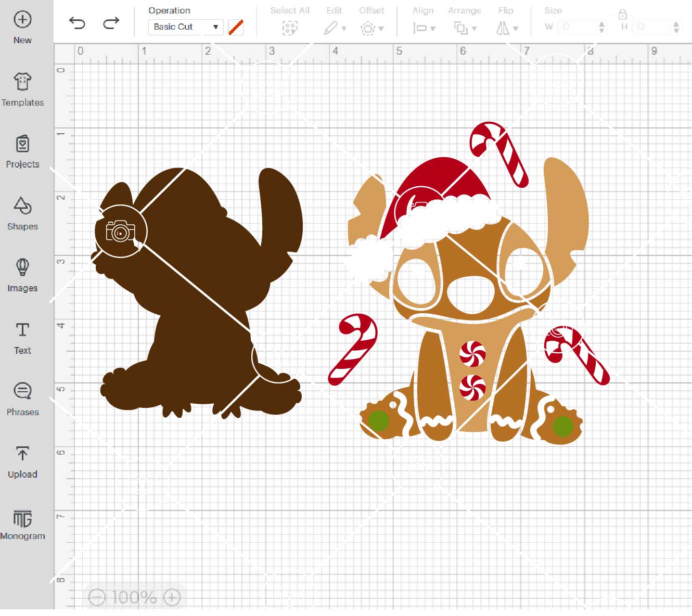The height and width of the screenshot is (616, 692).
Task: Open the Basic Cut operation dropdown
Action: pos(186,27)
